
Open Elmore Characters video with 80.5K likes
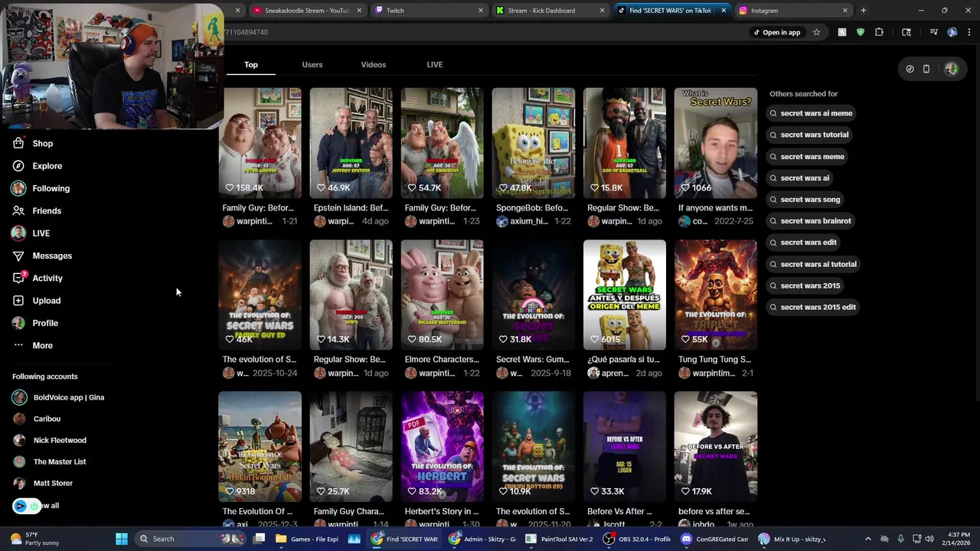pos(443,295)
